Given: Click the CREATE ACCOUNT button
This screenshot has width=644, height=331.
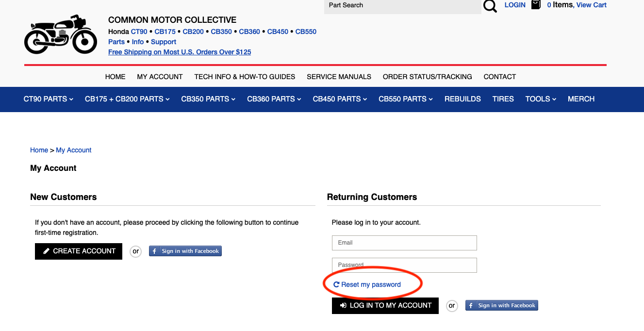Looking at the screenshot, I should click(x=78, y=251).
